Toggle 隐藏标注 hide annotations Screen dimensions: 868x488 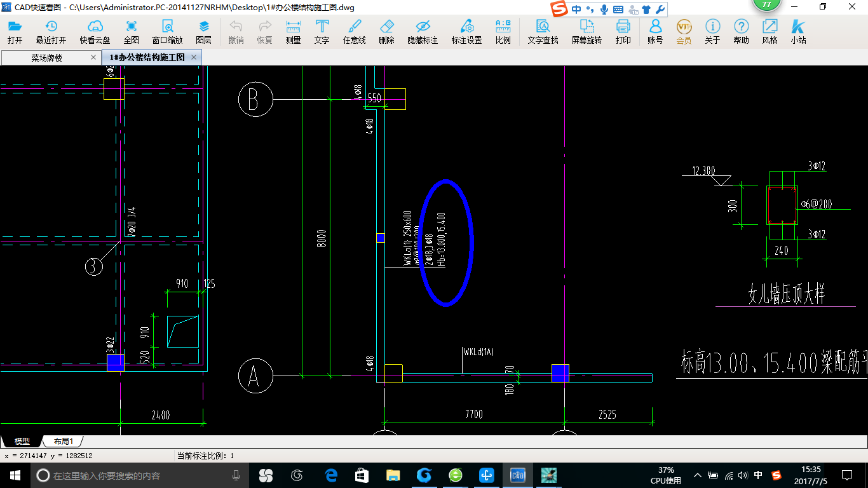point(423,32)
